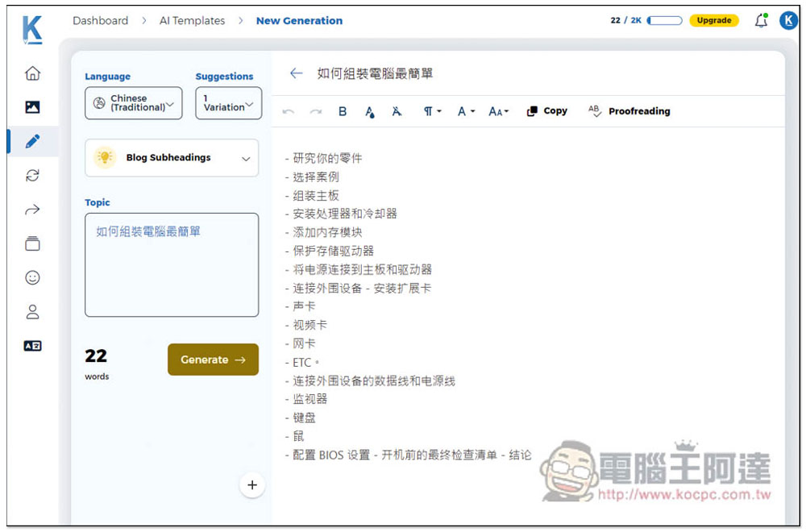Open the user profile sidebar icon
The height and width of the screenshot is (532, 806).
point(32,312)
